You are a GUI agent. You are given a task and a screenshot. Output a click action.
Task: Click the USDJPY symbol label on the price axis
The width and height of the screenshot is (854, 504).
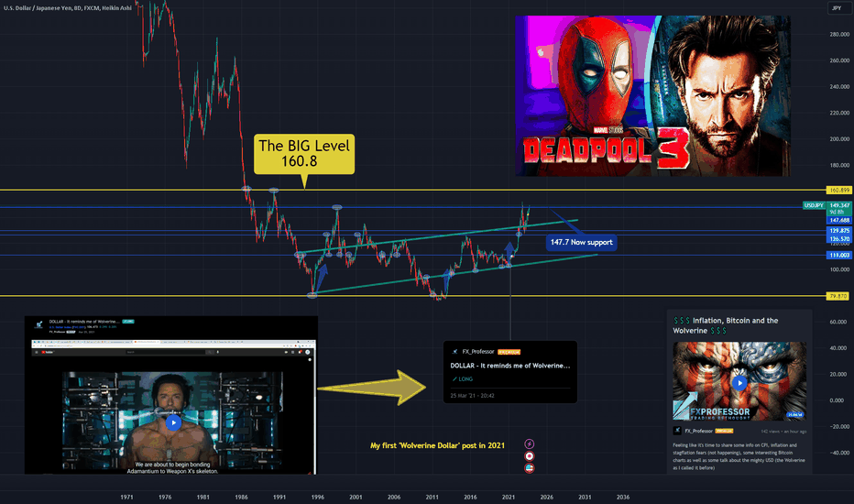(x=814, y=205)
